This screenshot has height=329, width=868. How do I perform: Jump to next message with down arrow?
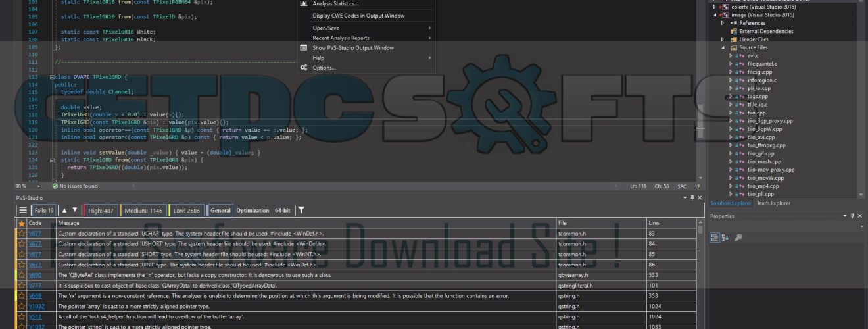point(75,211)
